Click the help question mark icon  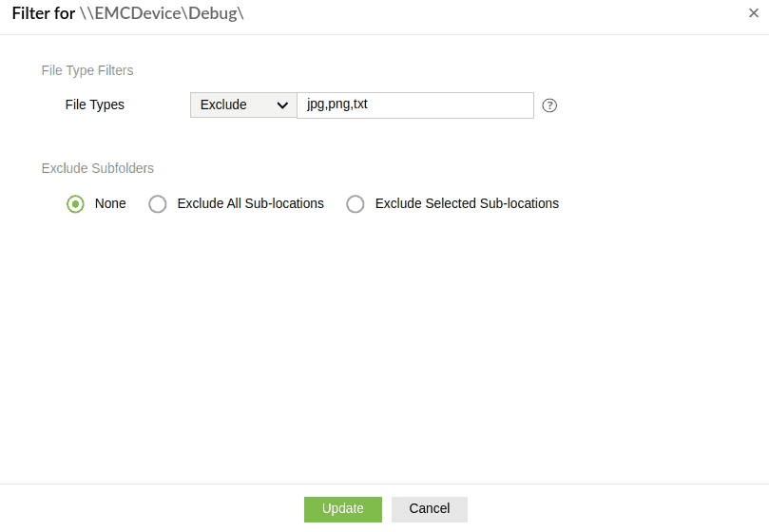click(549, 105)
